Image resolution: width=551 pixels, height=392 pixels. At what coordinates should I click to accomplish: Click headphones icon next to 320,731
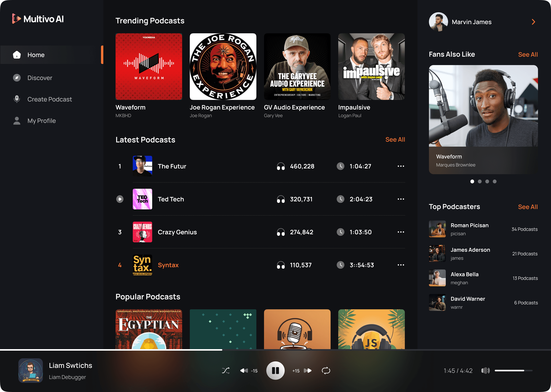coord(281,199)
